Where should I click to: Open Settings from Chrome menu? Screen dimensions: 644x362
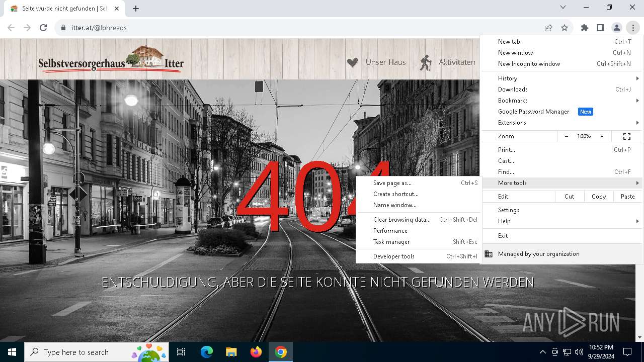561,210
